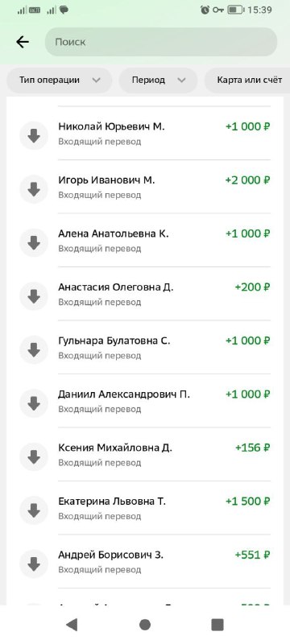The height and width of the screenshot is (644, 290).
Task: Tap the Android recent apps square button
Action: (217, 625)
